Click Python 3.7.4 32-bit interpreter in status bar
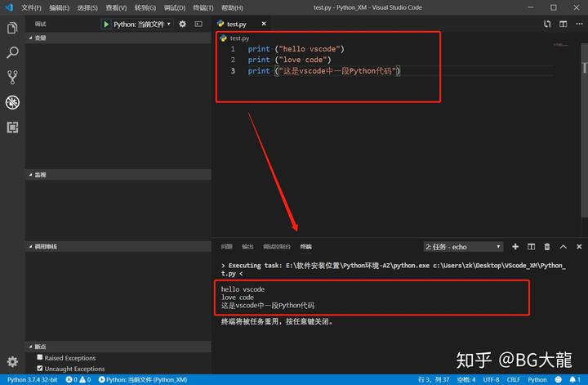588x385 pixels. tap(32, 380)
